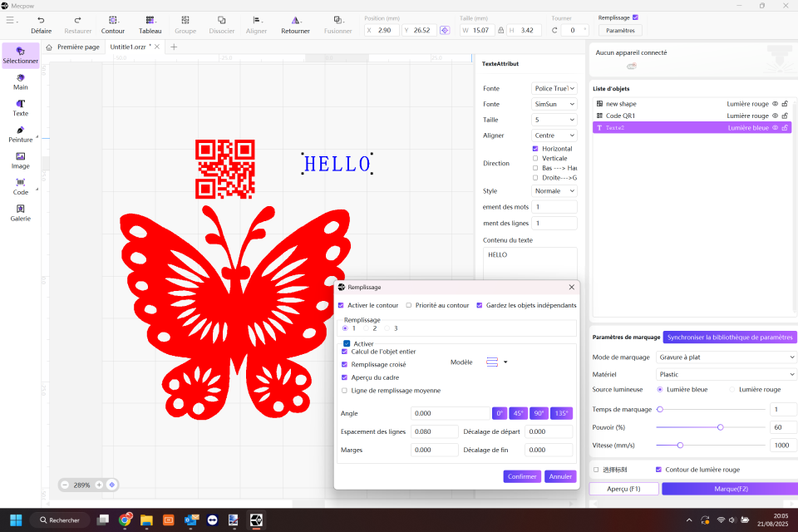The width and height of the screenshot is (798, 532).
Task: Enable Priorité au contour checkbox
Action: [409, 305]
